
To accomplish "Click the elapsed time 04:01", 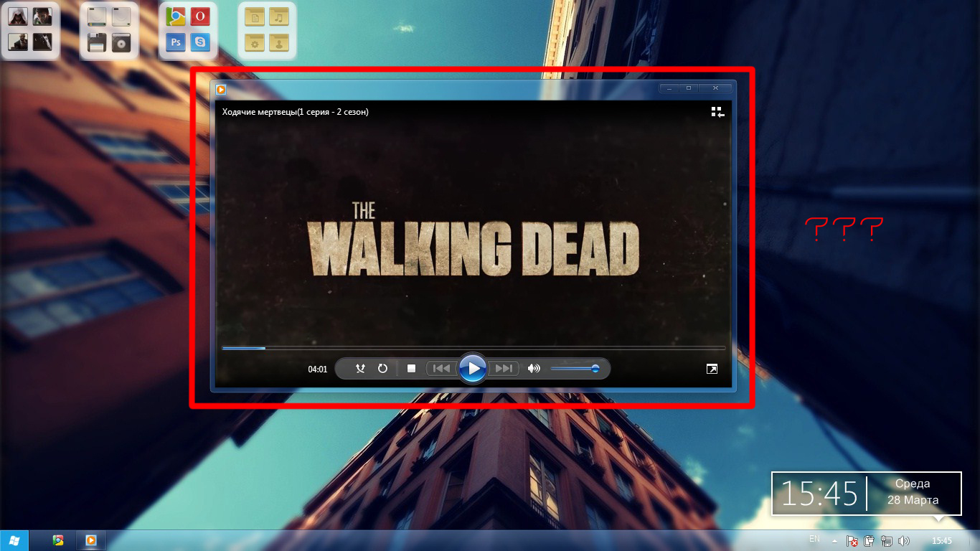I will tap(318, 369).
